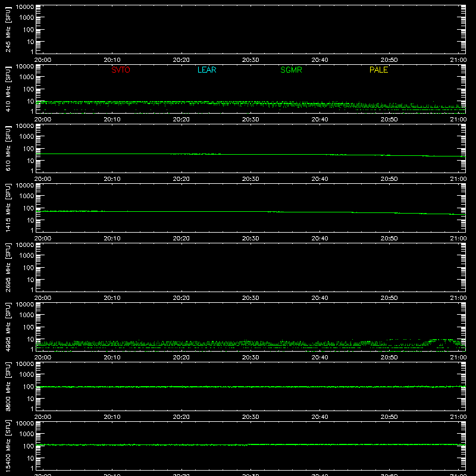Image resolution: width=476 pixels, height=476 pixels.
Task: Click 20:30 tick under the 245 MHz panel
Action: pos(250,60)
